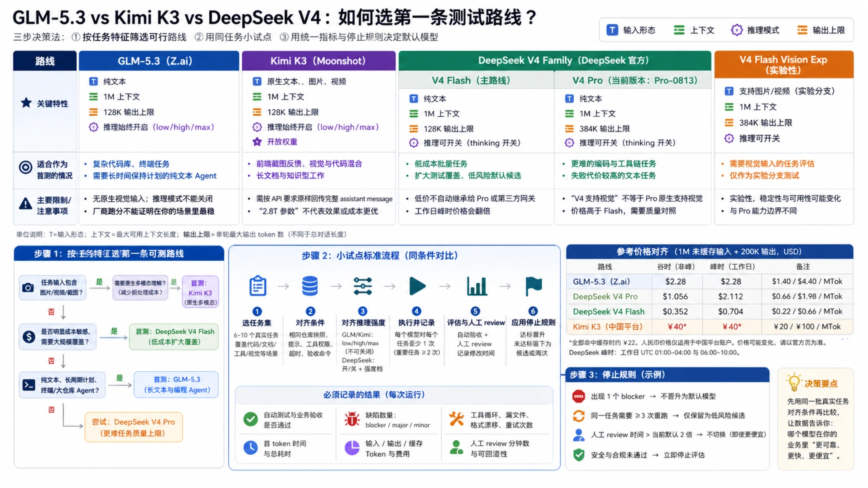Viewport: 868px width, 488px height.
Task: Click the purple 推理模式 icon in the legend
Action: point(736,30)
